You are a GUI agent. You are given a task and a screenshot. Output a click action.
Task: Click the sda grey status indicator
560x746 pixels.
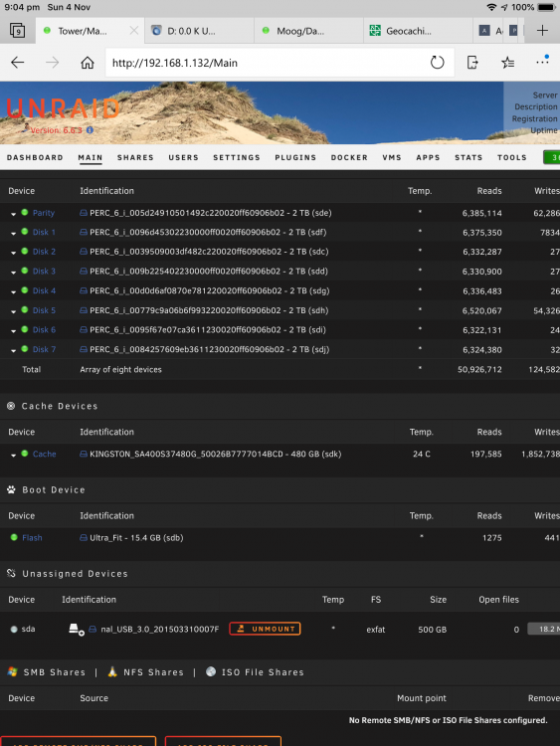pyautogui.click(x=14, y=629)
